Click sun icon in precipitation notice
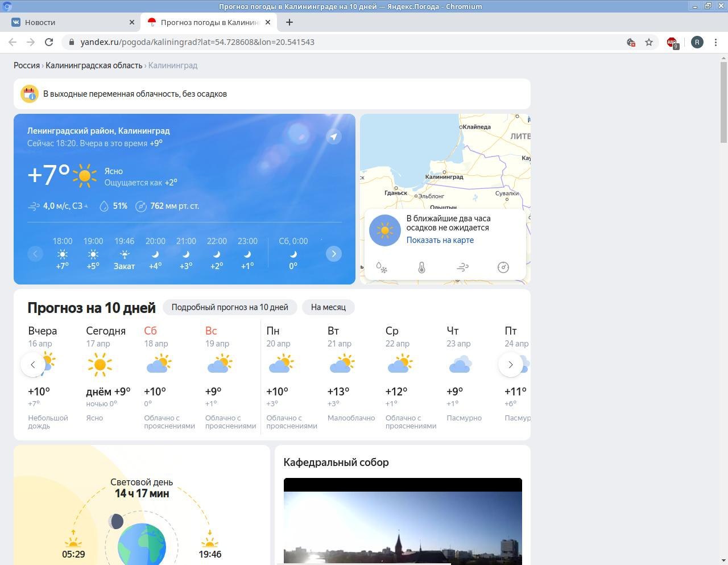Image resolution: width=728 pixels, height=565 pixels. click(x=385, y=230)
